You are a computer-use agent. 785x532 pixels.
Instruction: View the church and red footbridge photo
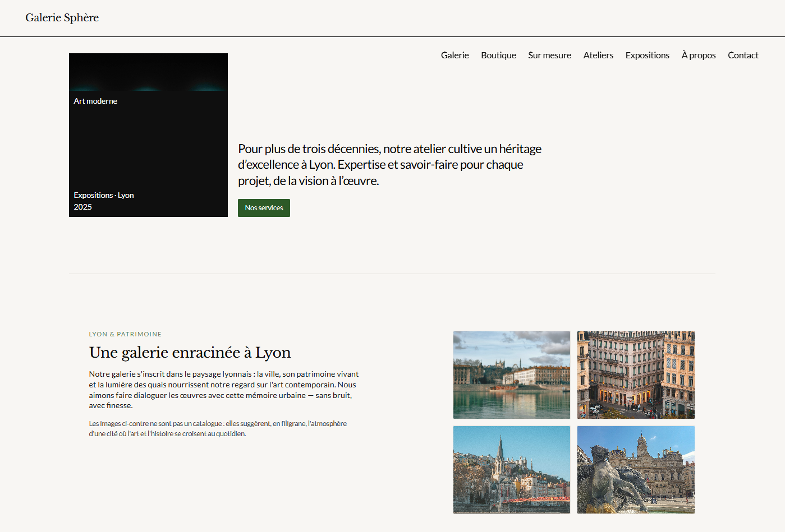[511, 469]
